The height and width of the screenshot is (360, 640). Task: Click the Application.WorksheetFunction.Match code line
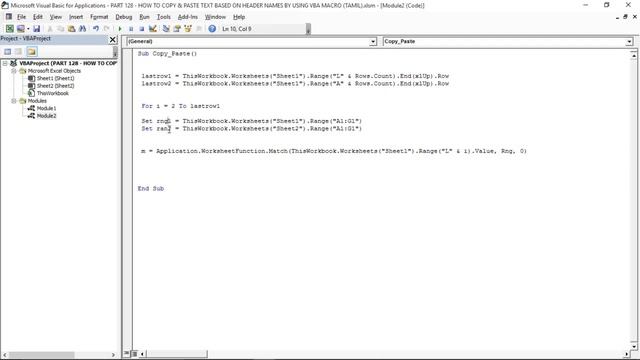334,151
